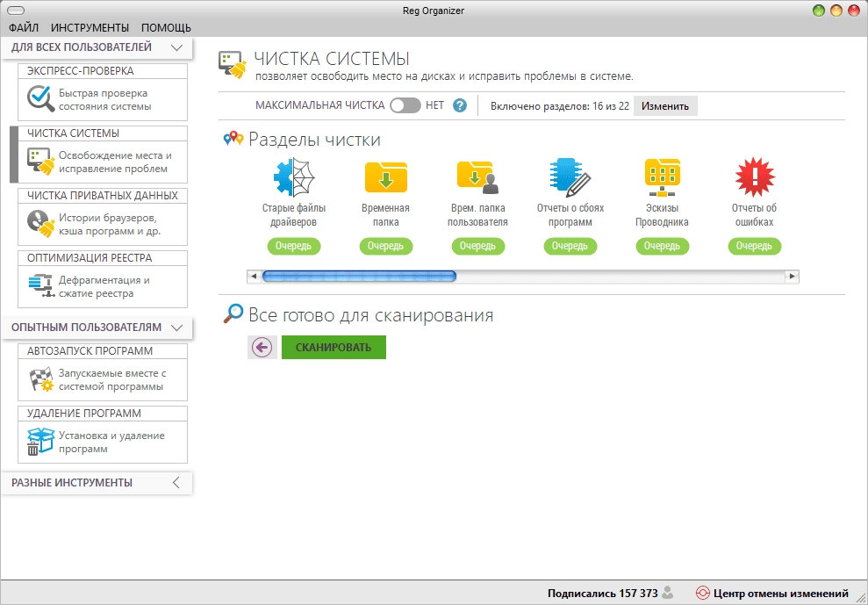This screenshot has height=605, width=868.
Task: Click the Врем. папка пользователя icon
Action: click(477, 177)
